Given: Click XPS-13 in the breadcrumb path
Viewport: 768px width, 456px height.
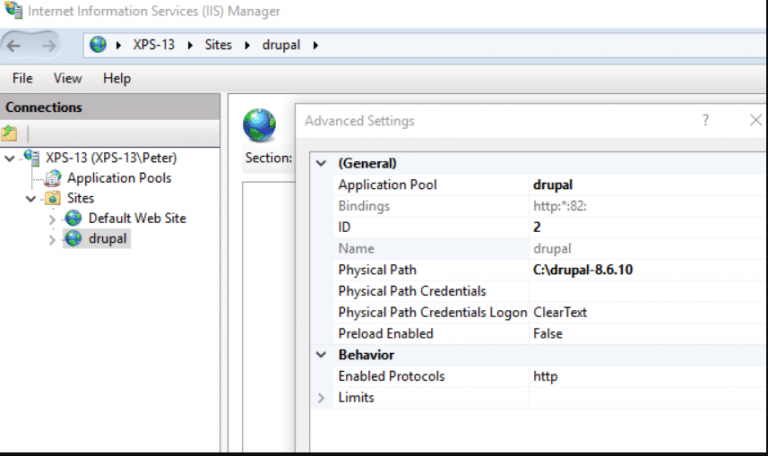Looking at the screenshot, I should (x=154, y=45).
